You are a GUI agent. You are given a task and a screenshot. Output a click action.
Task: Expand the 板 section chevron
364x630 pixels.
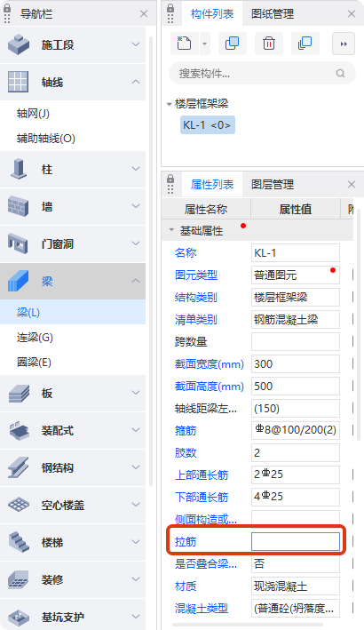136,393
